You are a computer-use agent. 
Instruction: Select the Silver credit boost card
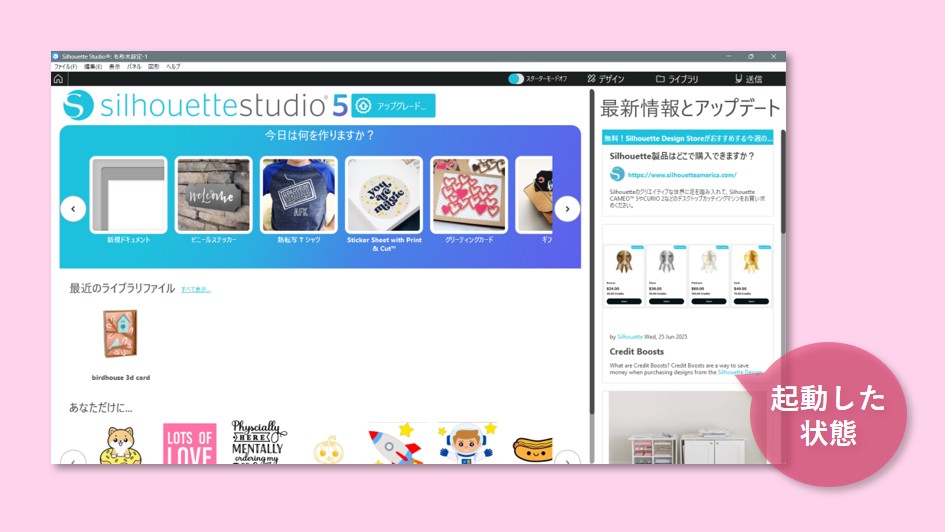(x=666, y=275)
